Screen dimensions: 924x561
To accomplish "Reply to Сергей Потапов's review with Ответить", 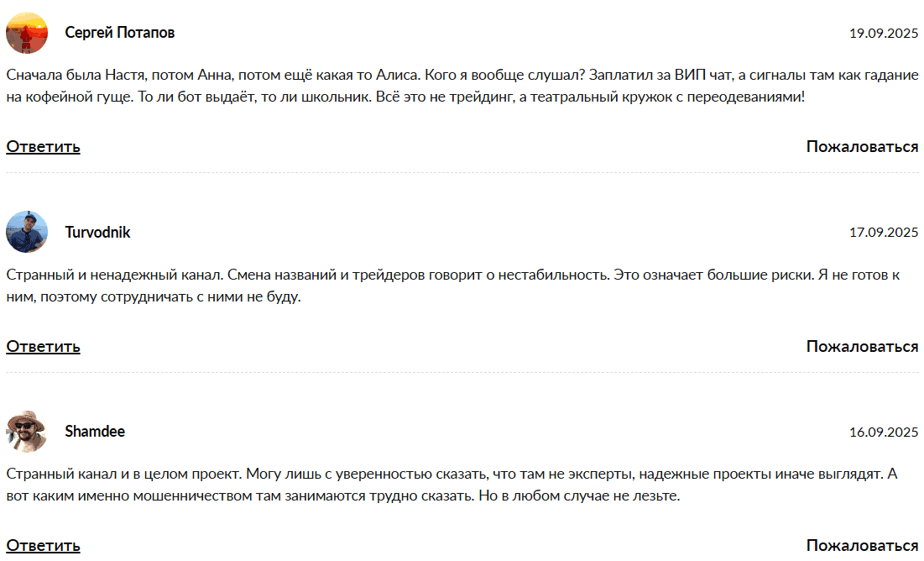I will coord(44,147).
